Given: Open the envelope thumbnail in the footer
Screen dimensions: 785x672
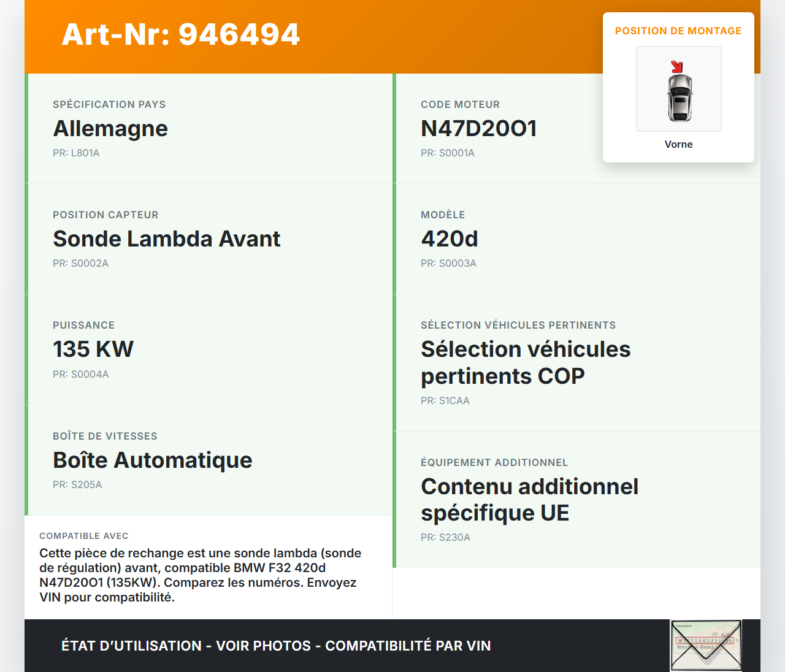Looking at the screenshot, I should click(706, 646).
